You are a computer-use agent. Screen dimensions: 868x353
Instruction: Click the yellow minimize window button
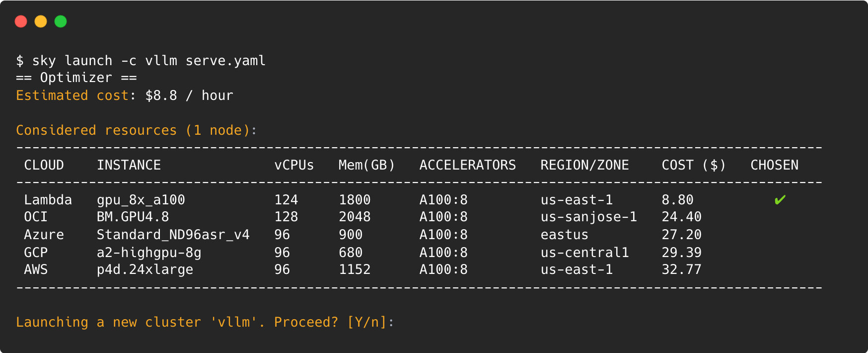pos(41,21)
